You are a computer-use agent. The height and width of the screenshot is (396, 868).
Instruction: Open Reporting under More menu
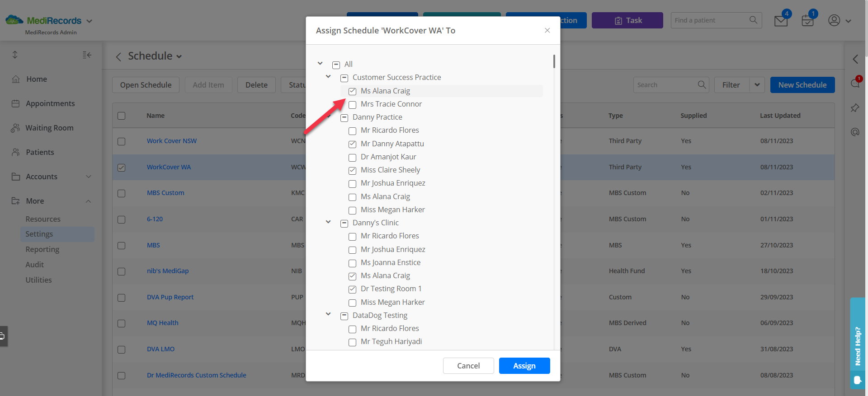click(x=42, y=249)
